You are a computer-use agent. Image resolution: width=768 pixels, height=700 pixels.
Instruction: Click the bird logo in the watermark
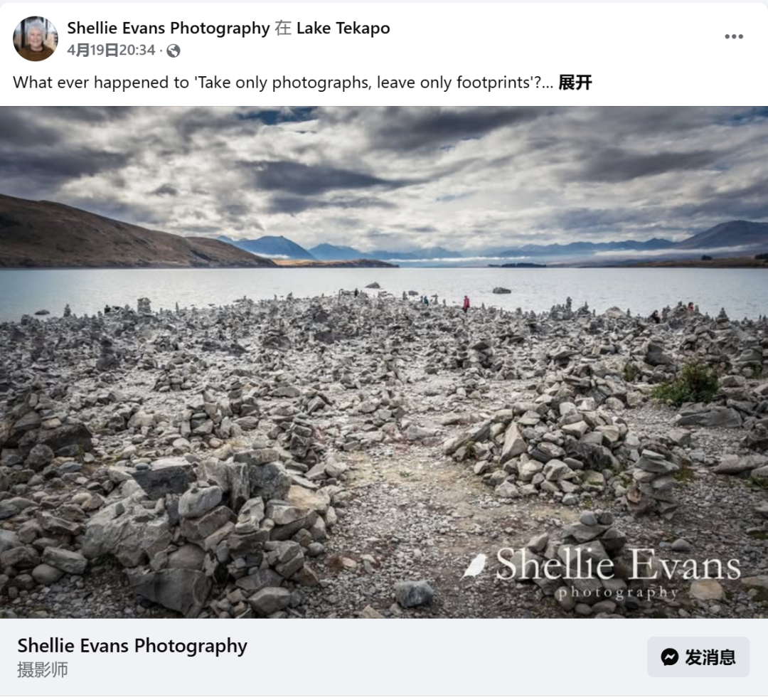tap(474, 567)
